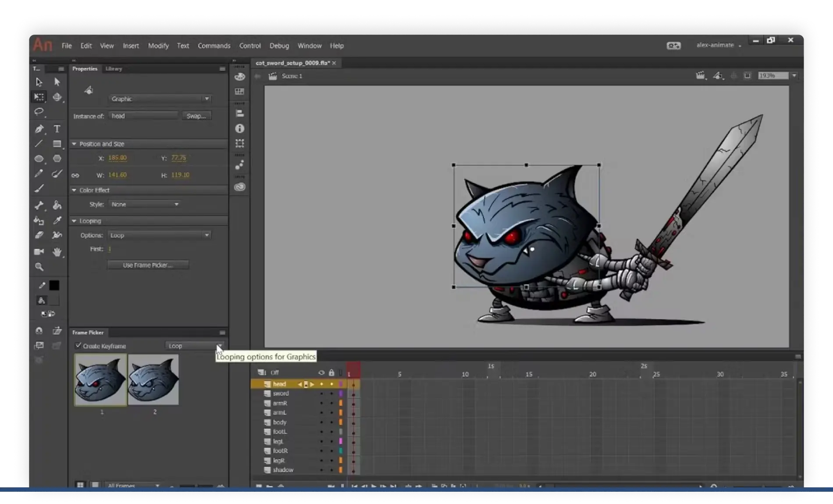
Task: Open the stage zoom percentage dropdown
Action: coord(794,75)
